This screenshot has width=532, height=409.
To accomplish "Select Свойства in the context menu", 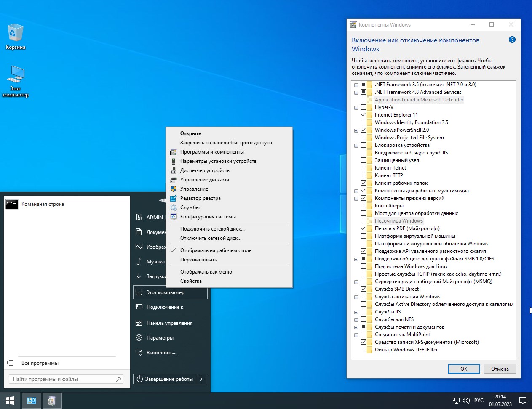I will click(191, 281).
